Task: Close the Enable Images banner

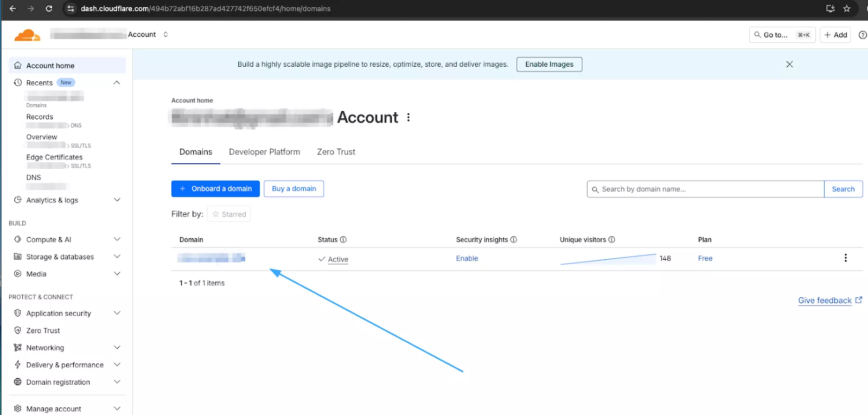Action: tap(789, 64)
